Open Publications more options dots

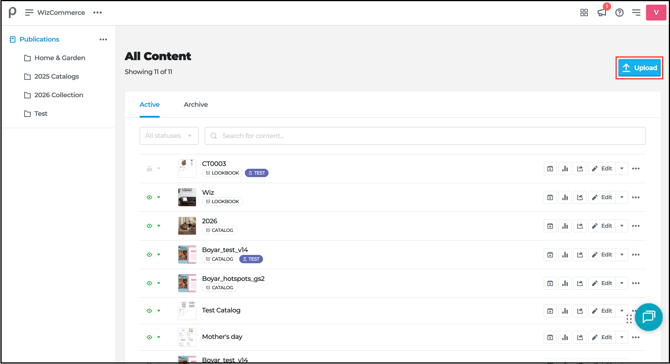click(x=103, y=39)
